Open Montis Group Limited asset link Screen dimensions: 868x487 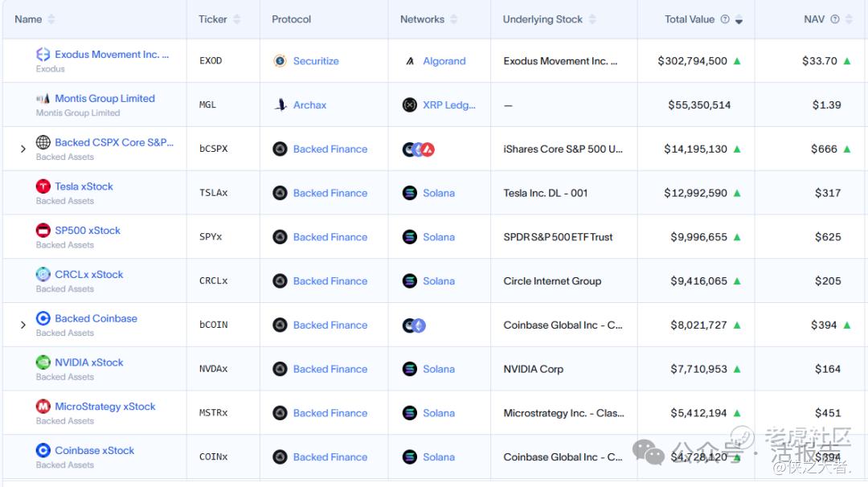coord(104,99)
